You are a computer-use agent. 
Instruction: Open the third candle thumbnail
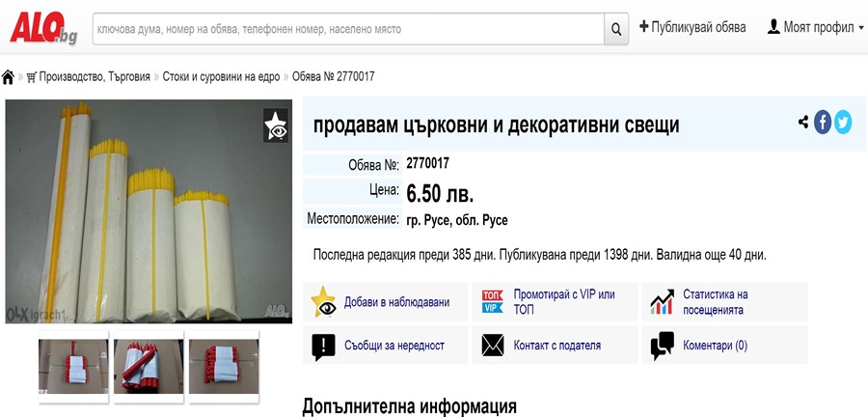(x=224, y=367)
